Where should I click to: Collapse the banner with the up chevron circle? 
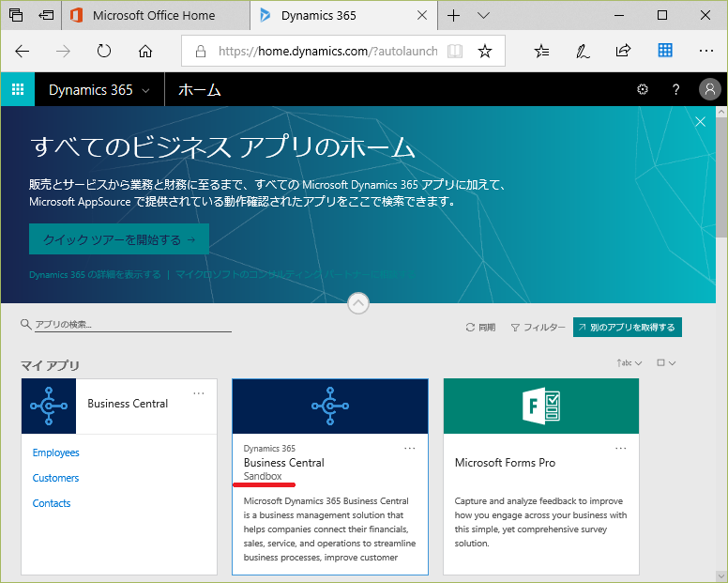click(358, 303)
